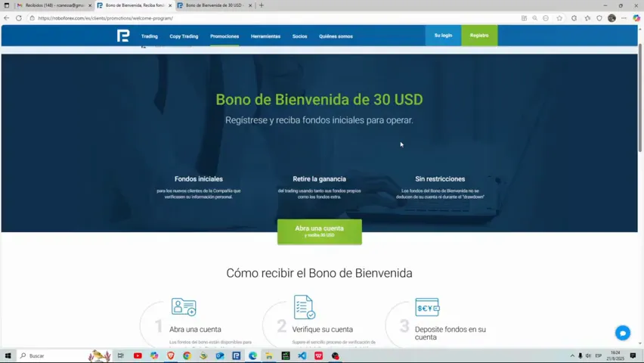Click the URL address bar

point(271,18)
